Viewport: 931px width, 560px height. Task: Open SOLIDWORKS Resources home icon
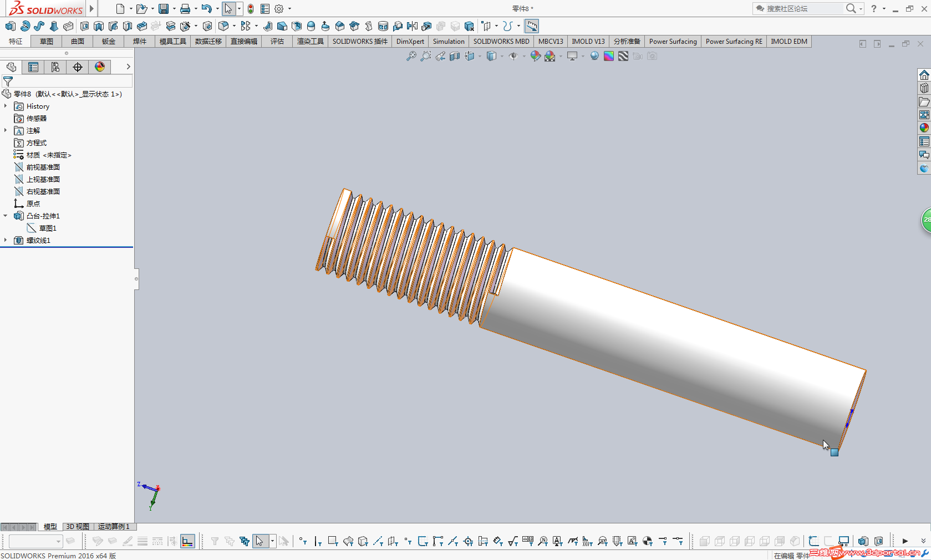924,75
